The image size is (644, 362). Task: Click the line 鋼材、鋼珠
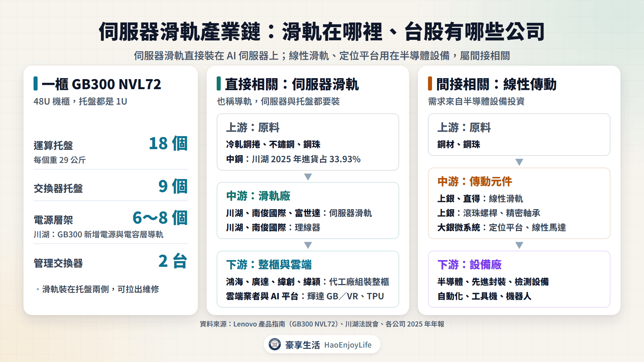(x=459, y=144)
